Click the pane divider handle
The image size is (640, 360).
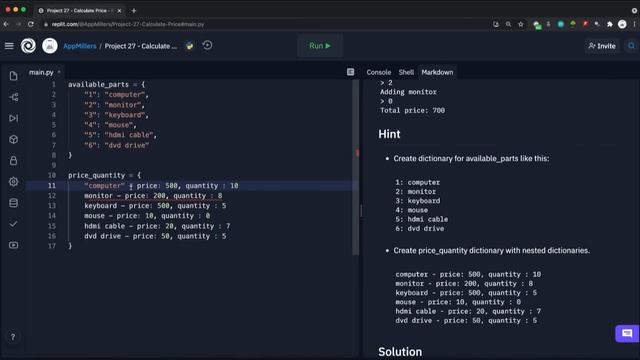coord(361,211)
